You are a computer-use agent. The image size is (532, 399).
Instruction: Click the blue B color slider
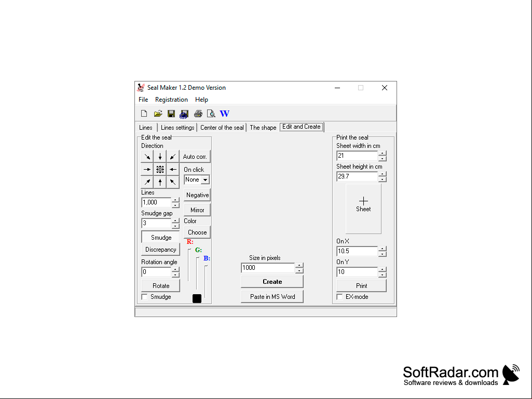[x=206, y=282]
